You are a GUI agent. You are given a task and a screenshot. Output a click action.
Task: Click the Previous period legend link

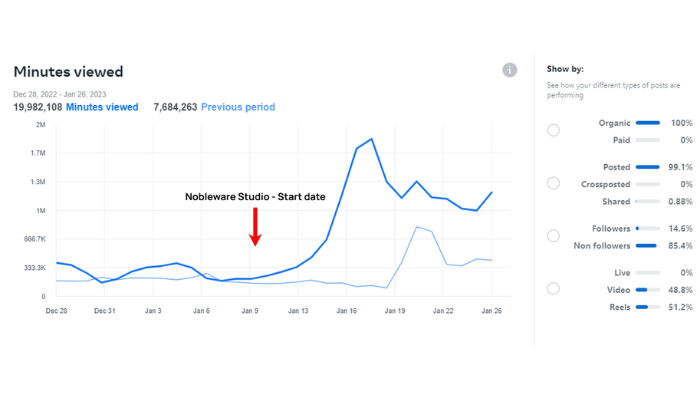(x=238, y=107)
